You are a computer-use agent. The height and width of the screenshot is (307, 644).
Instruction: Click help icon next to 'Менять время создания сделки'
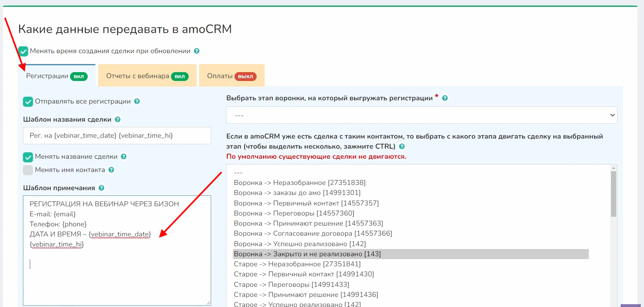[197, 51]
